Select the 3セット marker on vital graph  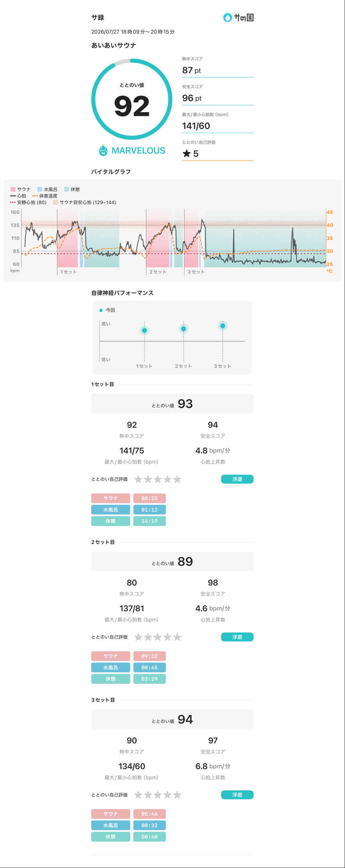[196, 272]
